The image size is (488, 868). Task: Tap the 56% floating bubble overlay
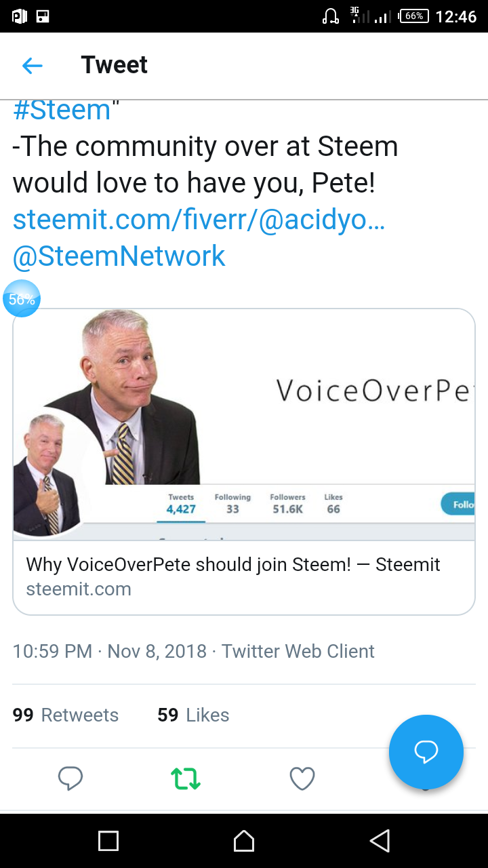22,298
